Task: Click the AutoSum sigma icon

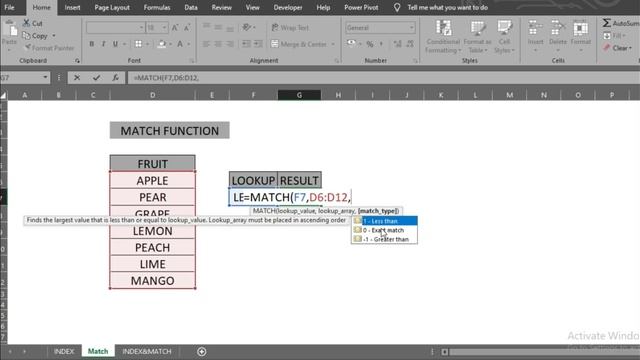Action: pos(607,23)
